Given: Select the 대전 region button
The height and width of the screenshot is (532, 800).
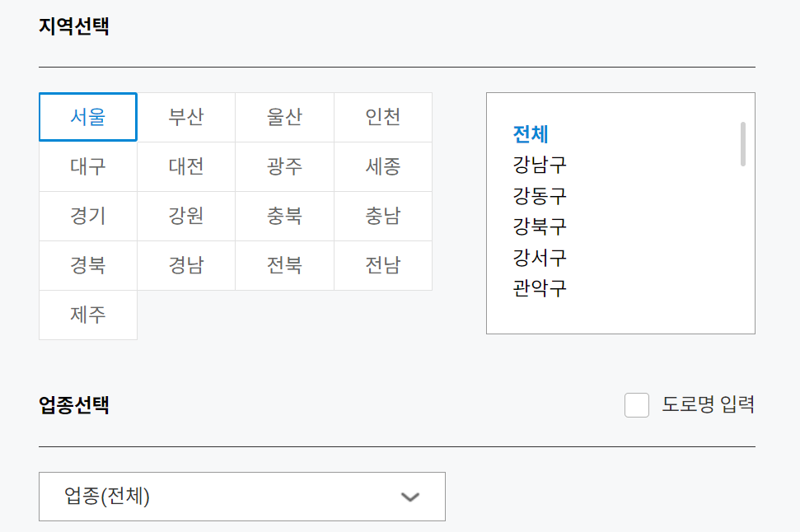Looking at the screenshot, I should (186, 166).
